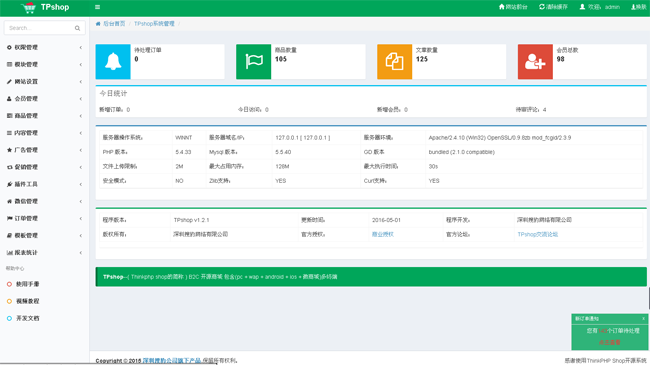Click the 帮助中心 section label
Screen dimensions: 650x365
pos(15,269)
